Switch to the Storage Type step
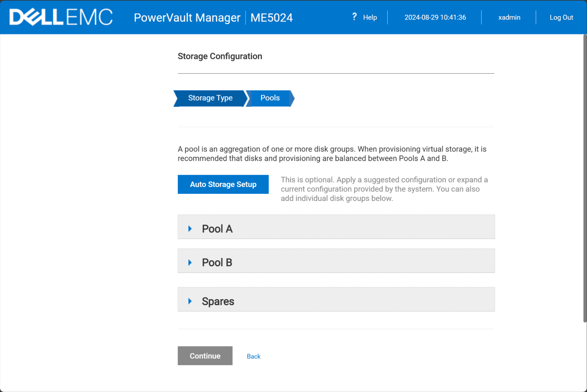The width and height of the screenshot is (587, 392). (x=210, y=98)
